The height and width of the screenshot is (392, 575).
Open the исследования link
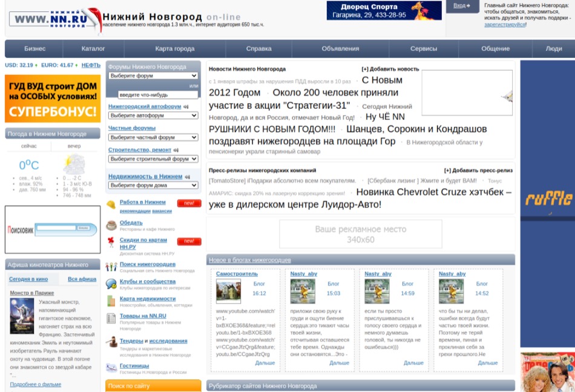[168, 341]
